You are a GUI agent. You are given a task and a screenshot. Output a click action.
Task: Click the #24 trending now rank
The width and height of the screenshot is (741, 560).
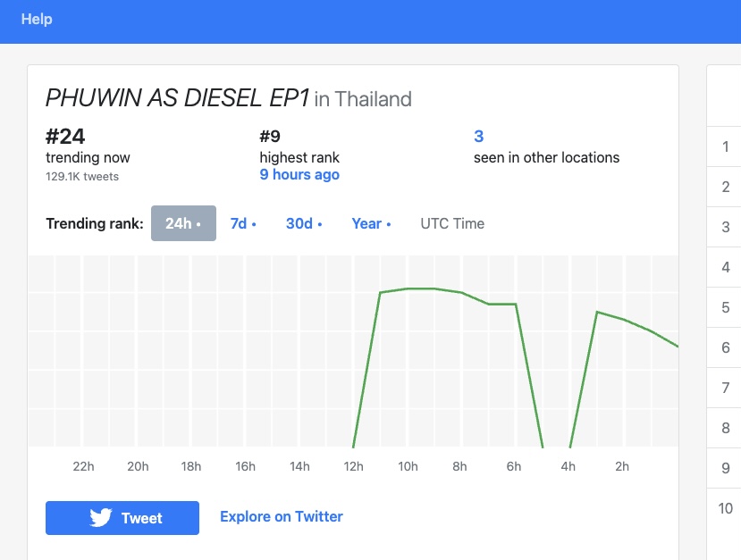(65, 137)
